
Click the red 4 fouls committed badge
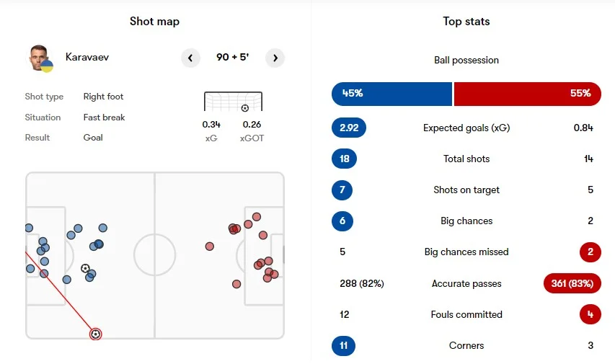[590, 314]
